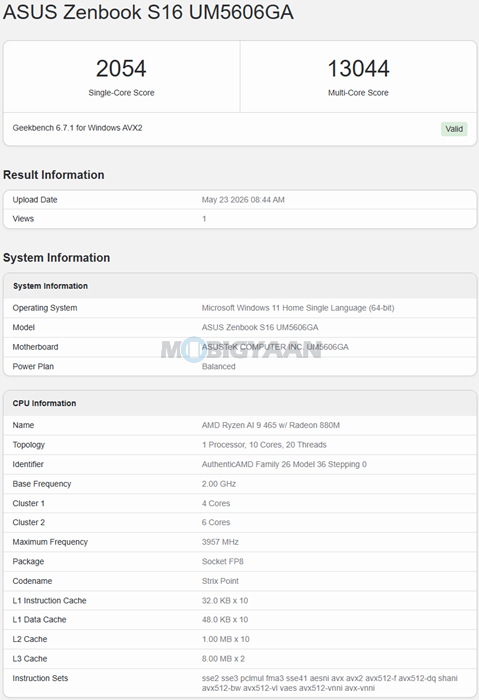Click the Single-Core Score label
479x700 pixels.
(x=121, y=93)
